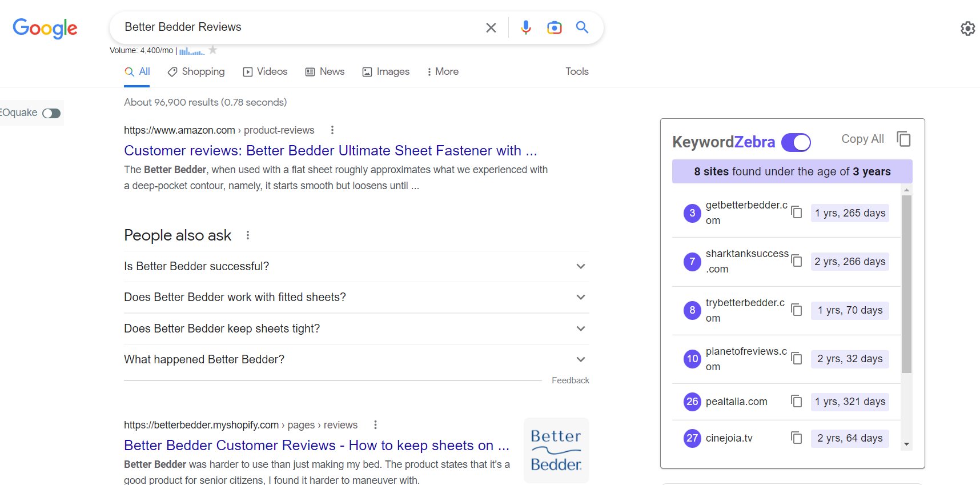Click KeywordZebra scrollbar down arrow
980x485 pixels.
click(x=906, y=444)
